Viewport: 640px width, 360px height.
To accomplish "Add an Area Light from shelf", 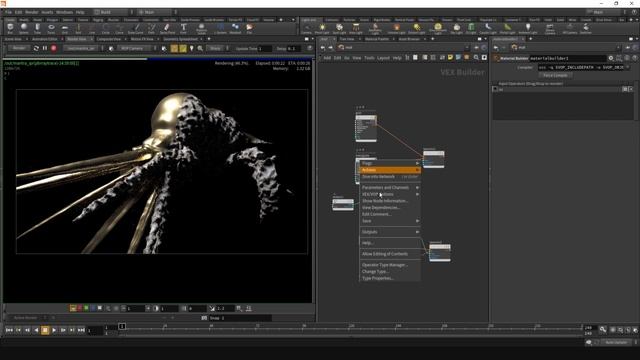I will click(x=356, y=29).
